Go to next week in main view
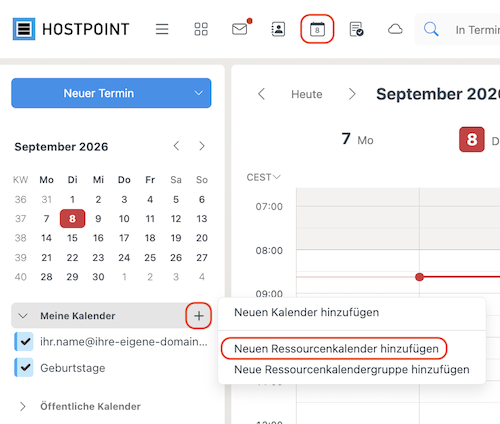 352,94
